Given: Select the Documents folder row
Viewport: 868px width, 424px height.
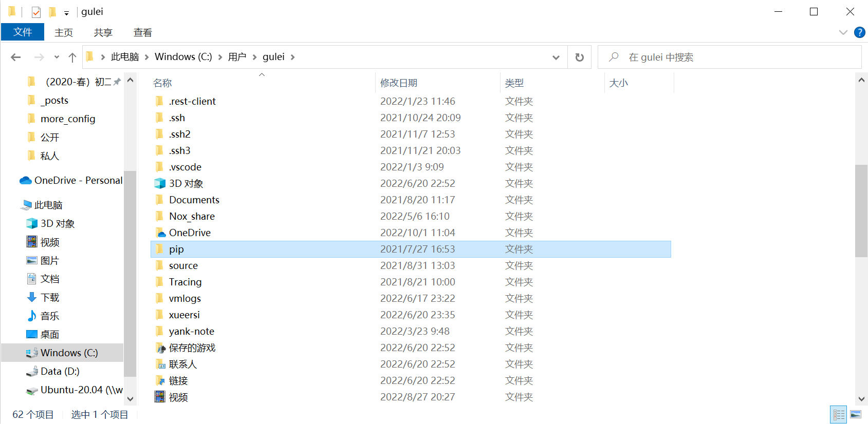Looking at the screenshot, I should (x=411, y=200).
